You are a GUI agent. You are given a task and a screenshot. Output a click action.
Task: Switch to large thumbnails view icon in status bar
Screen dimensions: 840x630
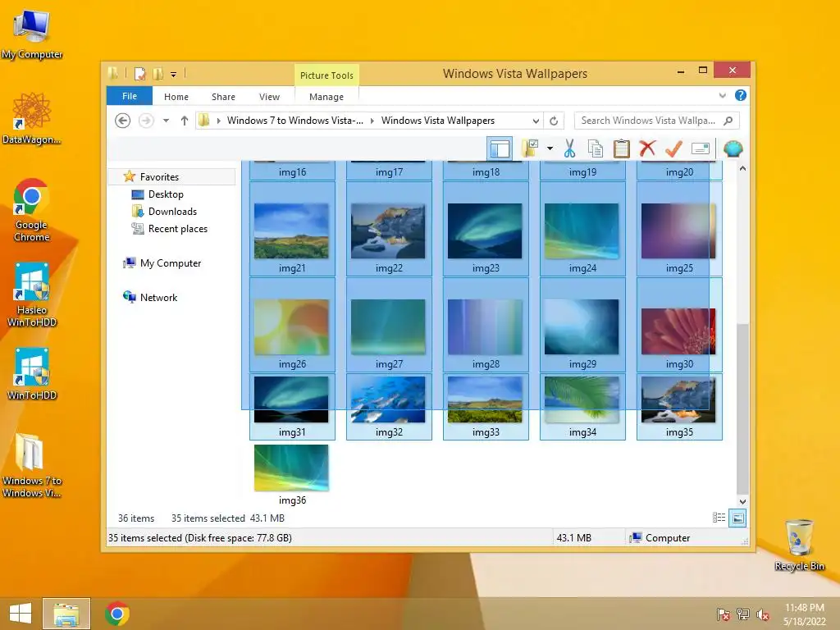[737, 518]
